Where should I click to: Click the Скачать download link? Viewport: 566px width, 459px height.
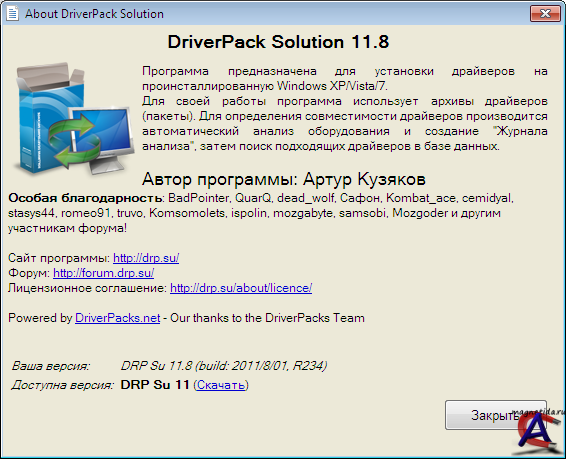pyautogui.click(x=221, y=385)
